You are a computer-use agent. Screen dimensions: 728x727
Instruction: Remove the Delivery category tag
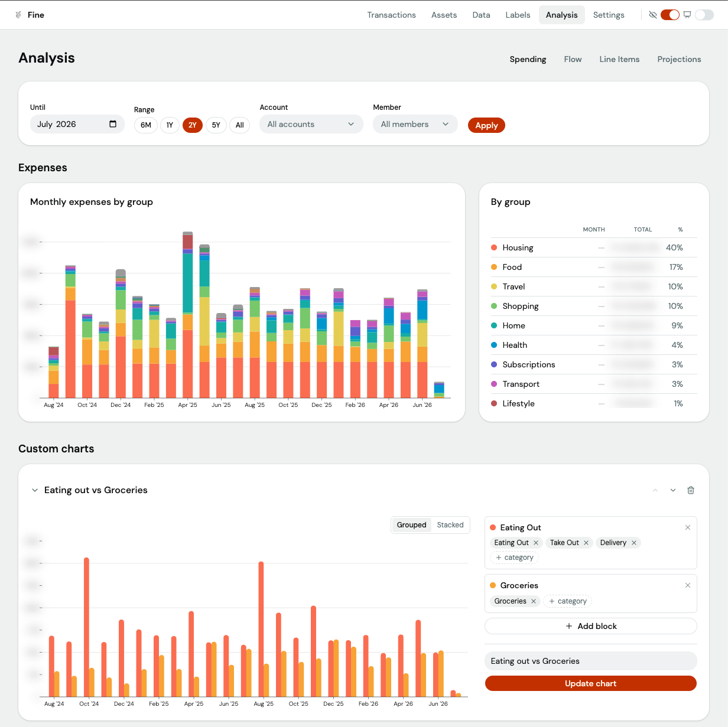click(634, 543)
